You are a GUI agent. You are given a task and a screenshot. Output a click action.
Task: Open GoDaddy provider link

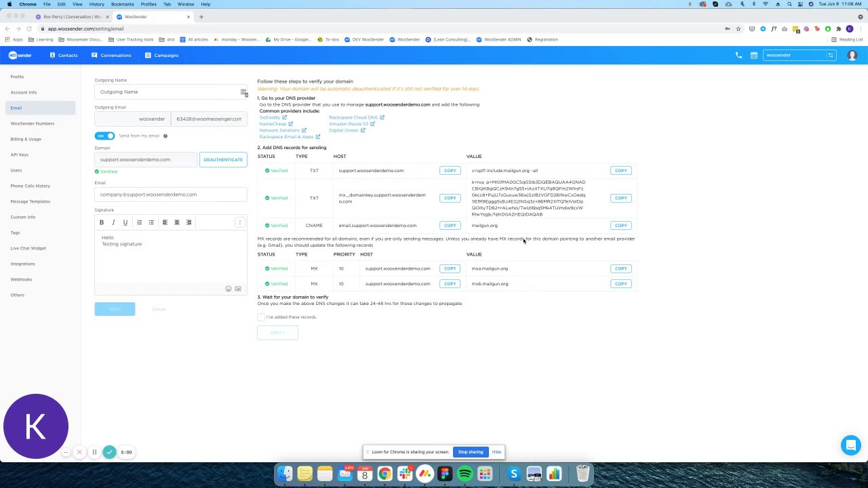(x=273, y=117)
